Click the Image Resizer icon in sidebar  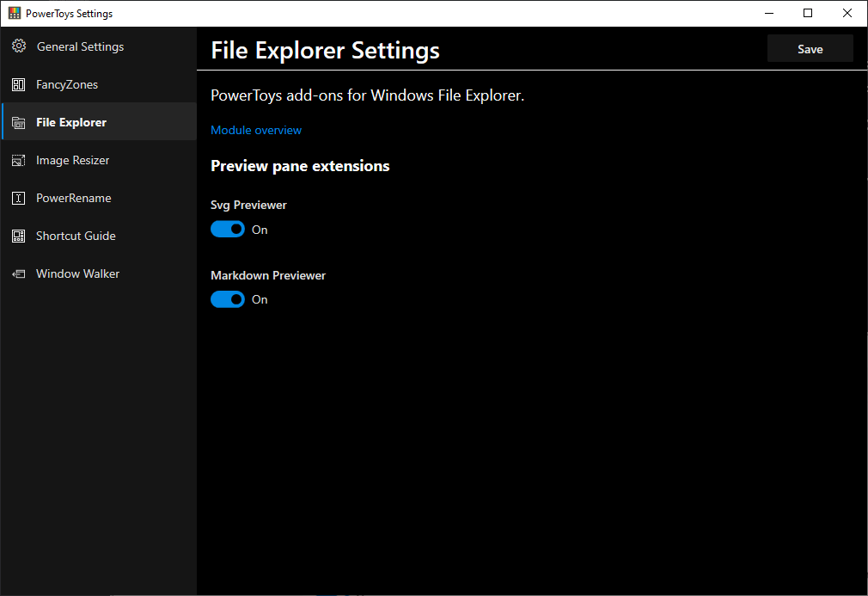click(19, 160)
